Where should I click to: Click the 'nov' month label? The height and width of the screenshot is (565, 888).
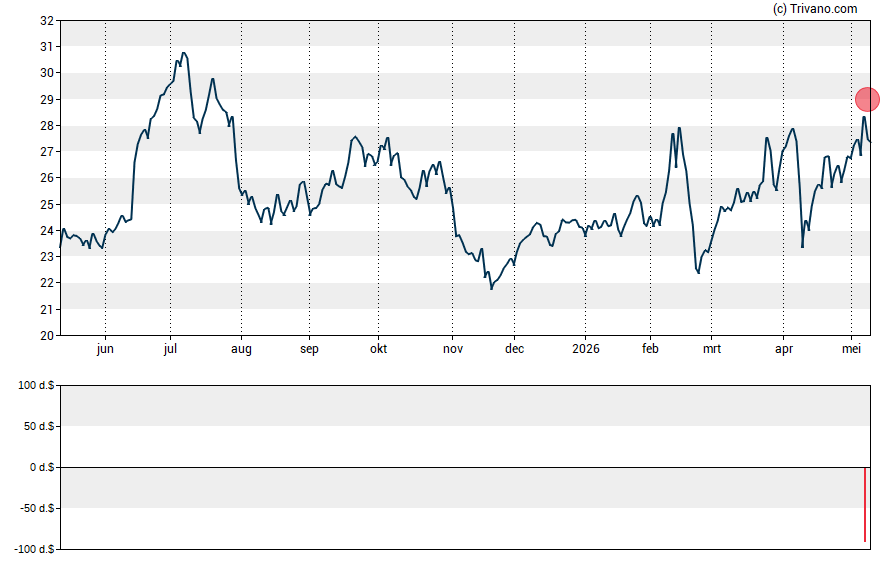coord(452,349)
